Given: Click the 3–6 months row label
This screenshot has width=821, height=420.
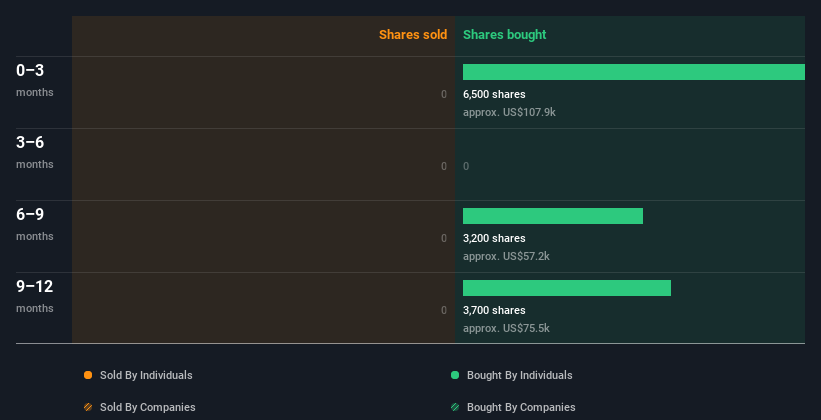Looking at the screenshot, I should pos(35,152).
